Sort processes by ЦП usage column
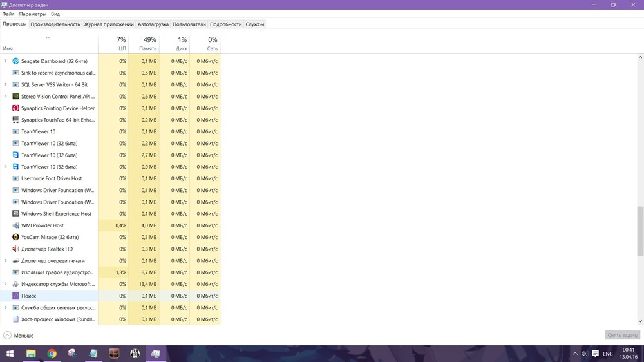644x362 pixels. pos(113,44)
